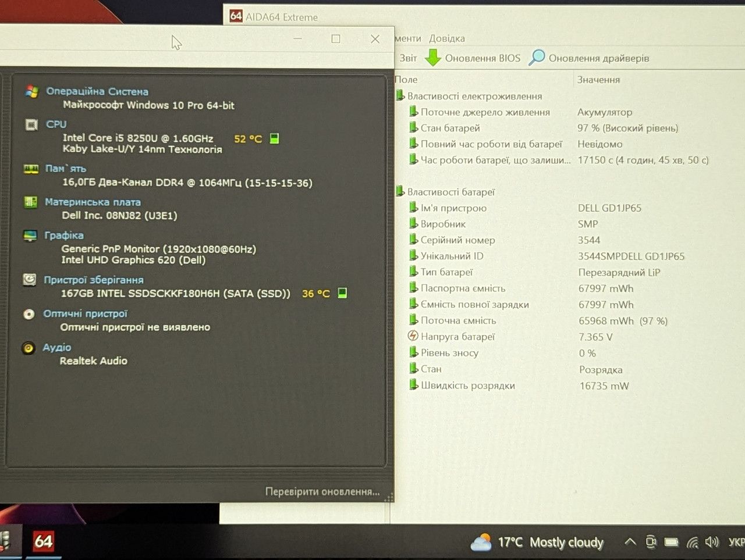Image resolution: width=745 pixels, height=560 pixels.
Task: Click the Звіт toolbar item
Action: tap(408, 58)
